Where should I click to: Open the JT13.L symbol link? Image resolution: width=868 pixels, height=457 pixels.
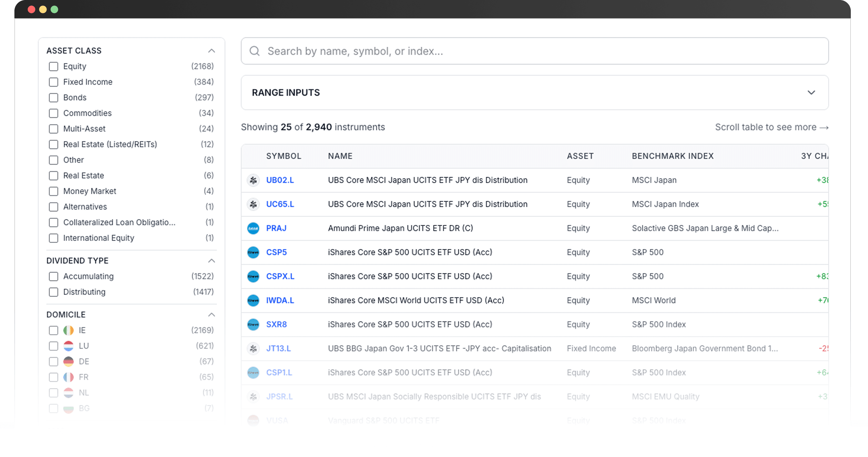(x=278, y=348)
